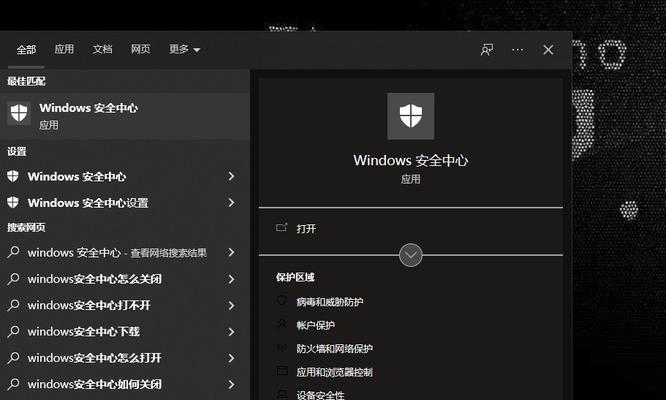The height and width of the screenshot is (400, 666).
Task: Open 帐户保护 protection area
Action: [316, 325]
